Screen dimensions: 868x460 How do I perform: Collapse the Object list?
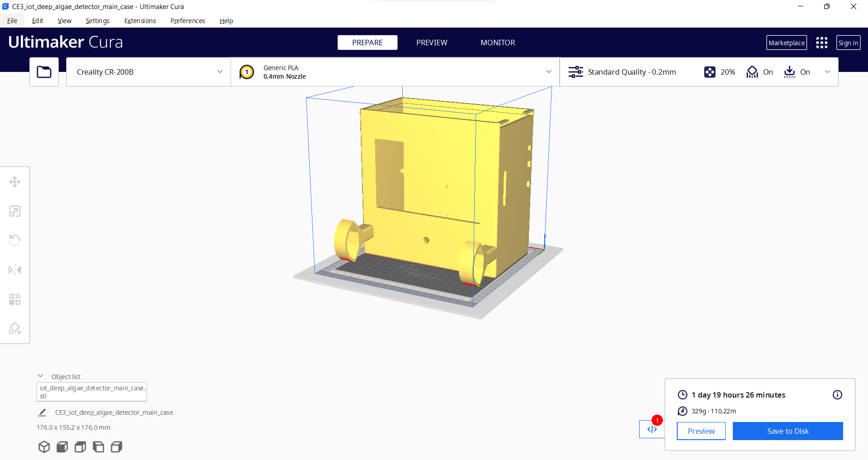41,376
